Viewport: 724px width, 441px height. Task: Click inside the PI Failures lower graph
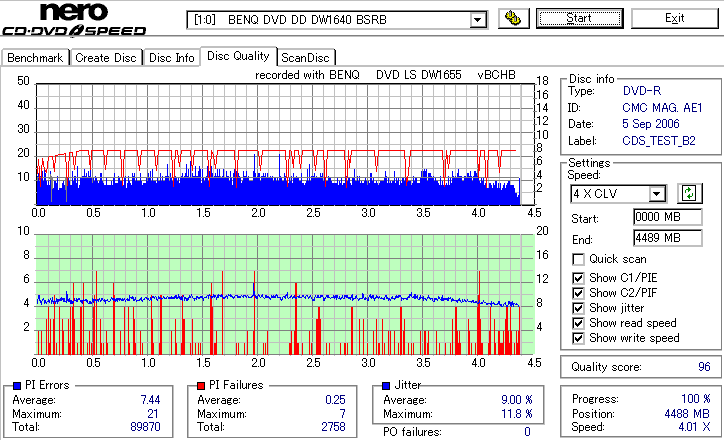point(285,295)
